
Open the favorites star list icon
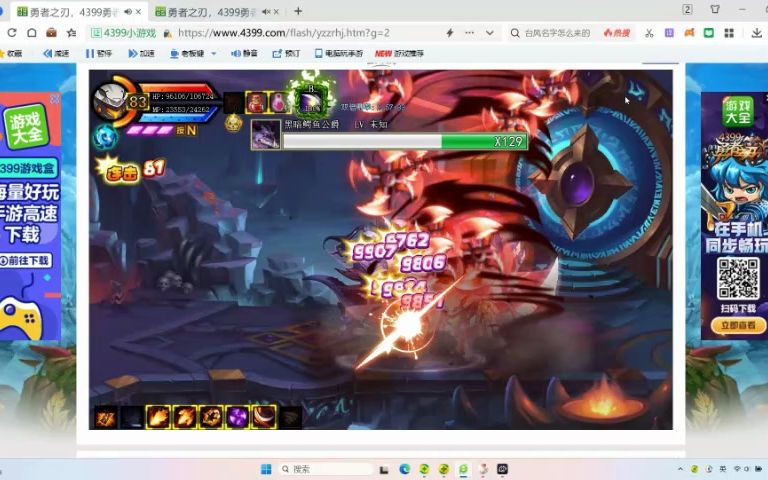point(72,33)
